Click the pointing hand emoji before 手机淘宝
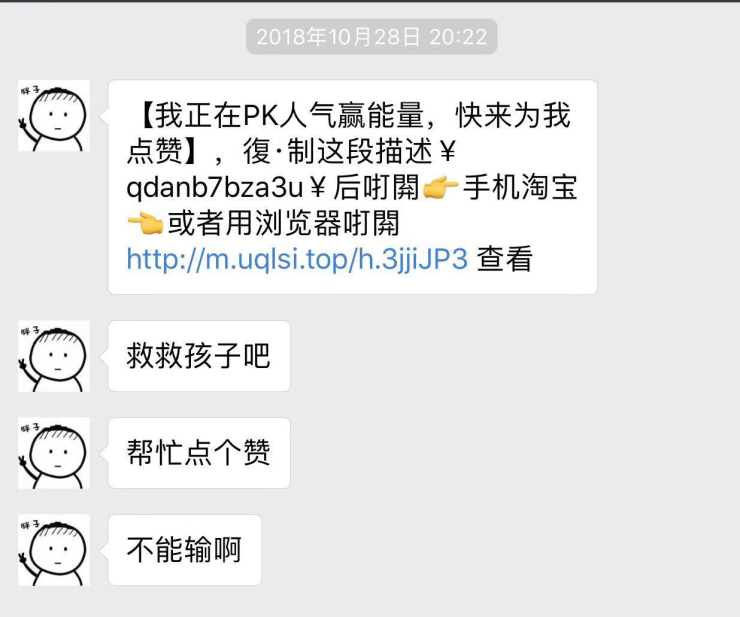The height and width of the screenshot is (617, 740). point(440,187)
